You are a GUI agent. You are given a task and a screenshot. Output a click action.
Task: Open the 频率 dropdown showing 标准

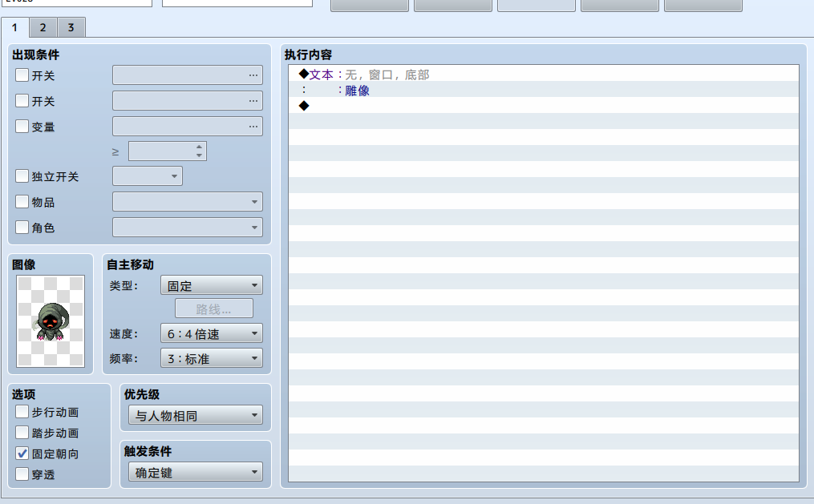(x=211, y=358)
